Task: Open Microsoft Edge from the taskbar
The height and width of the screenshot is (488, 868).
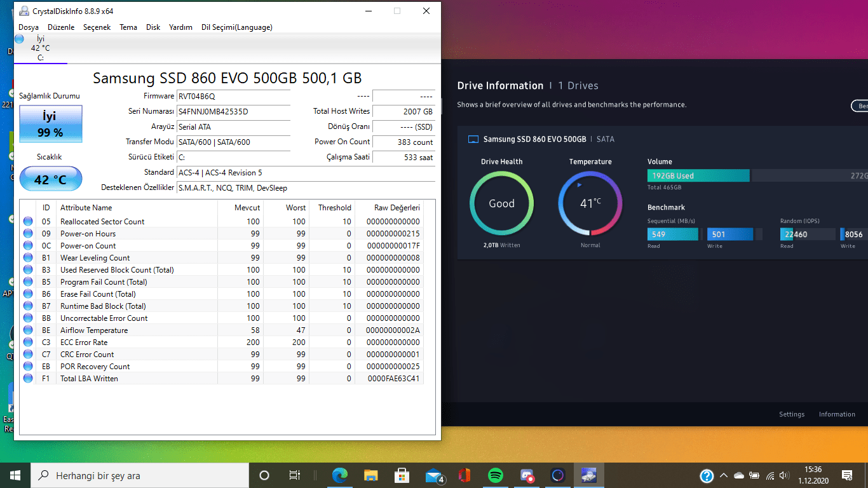Action: pyautogui.click(x=341, y=475)
